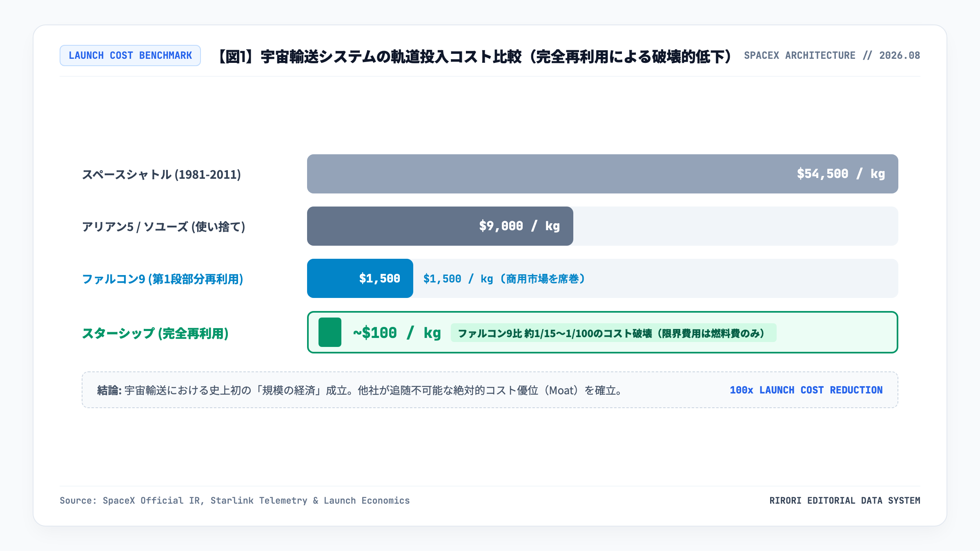The width and height of the screenshot is (980, 551).
Task: Click the LAUNCH COST BENCHMARK badge
Action: pos(130,56)
